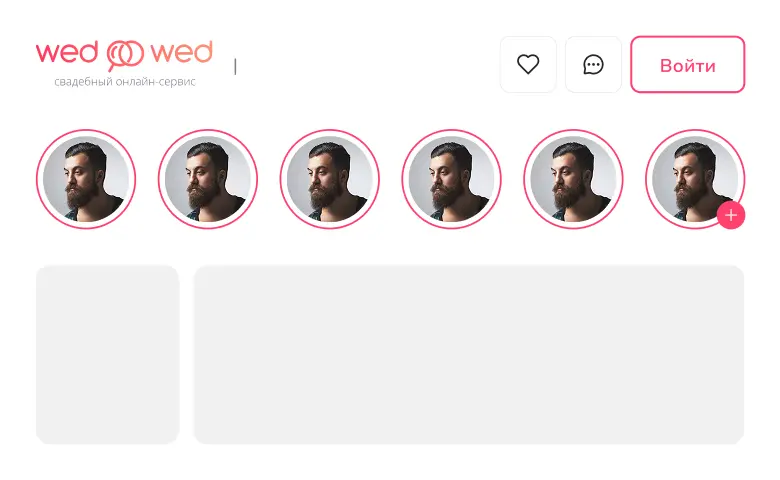Screen dimensions: 780x480
Task: Click the wide gray placeholder banner
Action: pos(468,354)
